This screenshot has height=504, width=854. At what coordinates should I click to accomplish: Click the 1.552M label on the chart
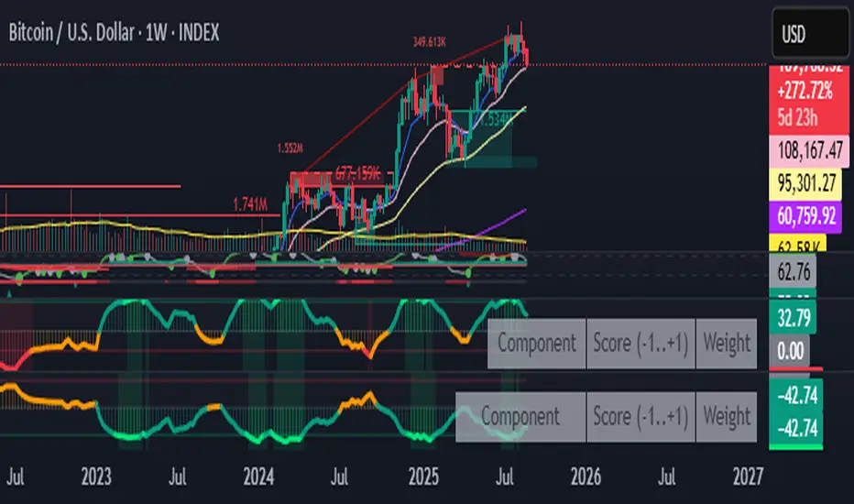[290, 148]
